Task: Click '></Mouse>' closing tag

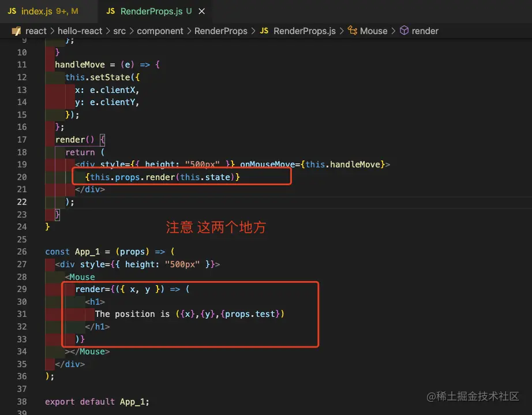Action: point(88,352)
